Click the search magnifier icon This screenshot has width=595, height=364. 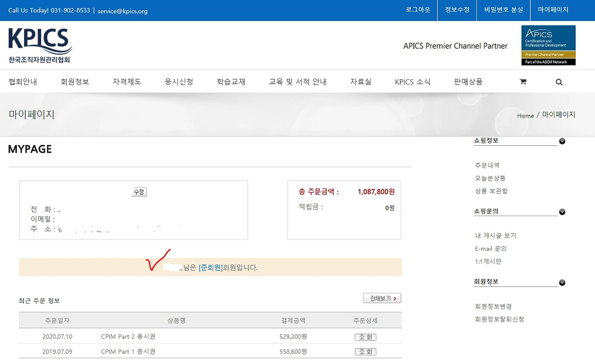(x=559, y=82)
